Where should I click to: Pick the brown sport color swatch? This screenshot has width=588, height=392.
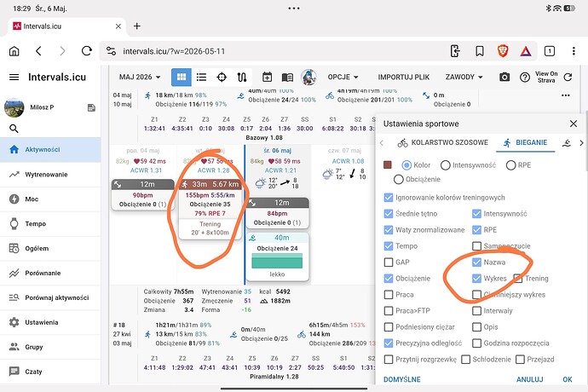pos(388,164)
